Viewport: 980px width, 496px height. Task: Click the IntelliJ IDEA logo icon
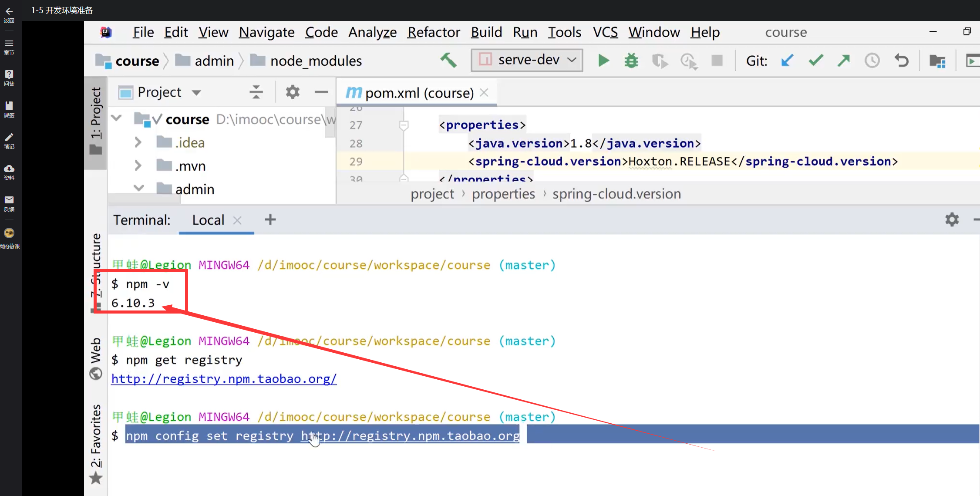pyautogui.click(x=106, y=32)
